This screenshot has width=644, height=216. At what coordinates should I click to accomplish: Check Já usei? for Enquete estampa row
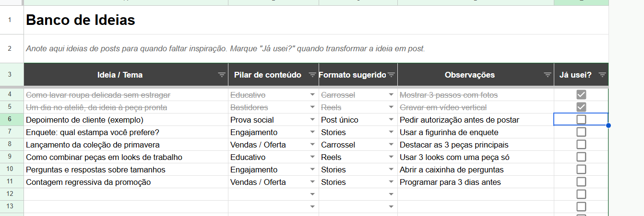coord(581,132)
